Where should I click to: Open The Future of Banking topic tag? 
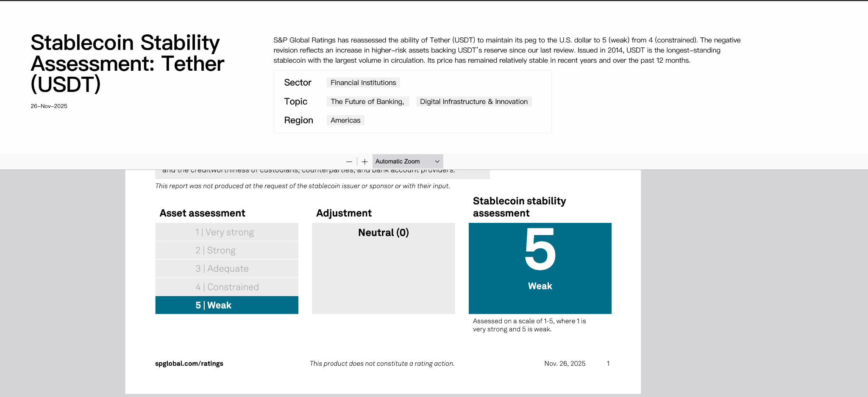point(367,102)
